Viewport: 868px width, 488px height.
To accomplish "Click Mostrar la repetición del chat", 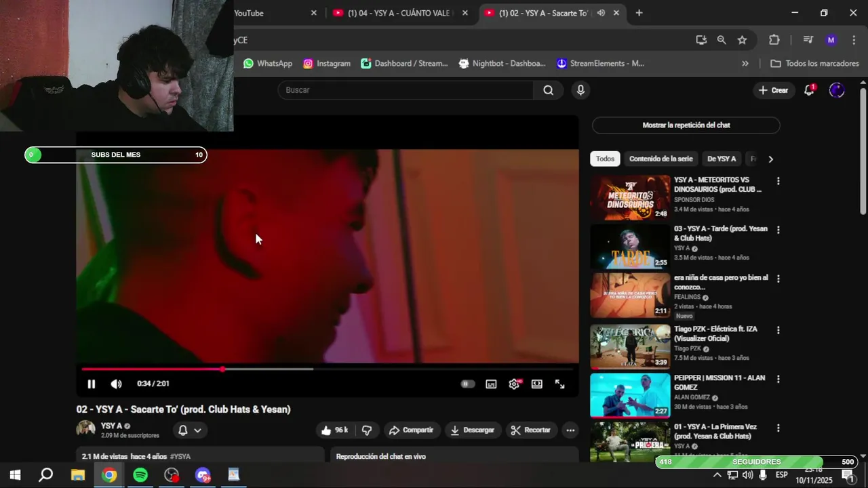I will 686,125.
